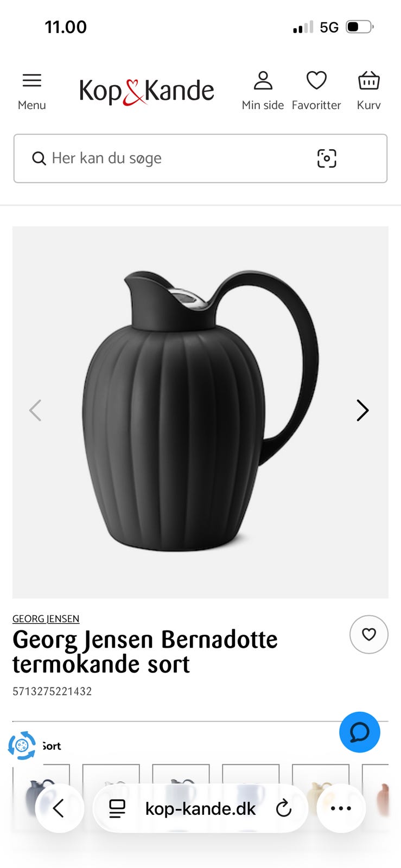Go to Kop & Kande homepage logo
The width and height of the screenshot is (401, 868).
point(147,91)
